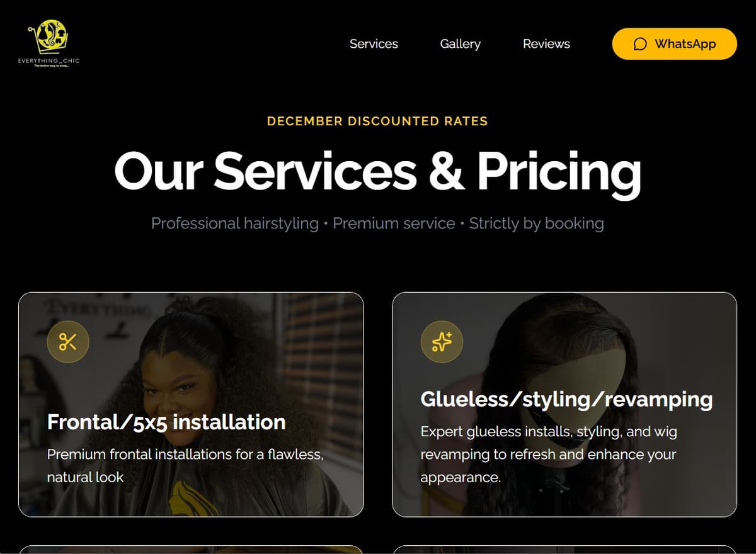Click the Premium frontal installations description text
756x554 pixels.
point(185,465)
